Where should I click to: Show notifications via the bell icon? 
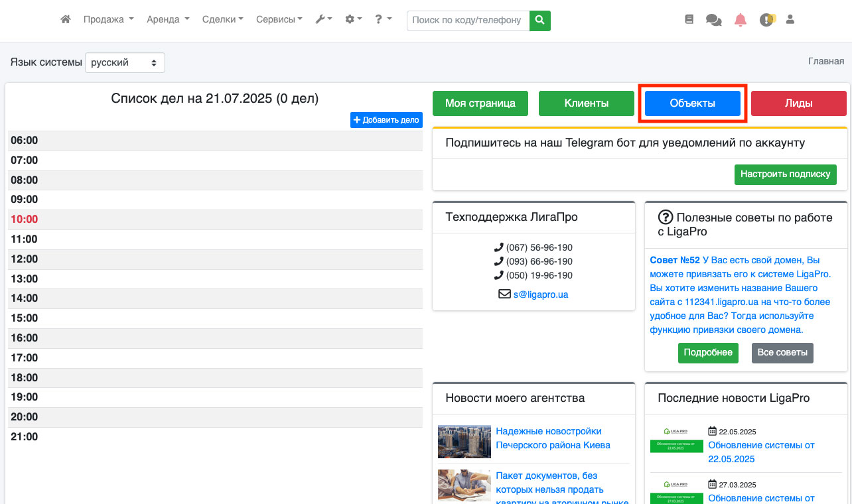point(741,20)
